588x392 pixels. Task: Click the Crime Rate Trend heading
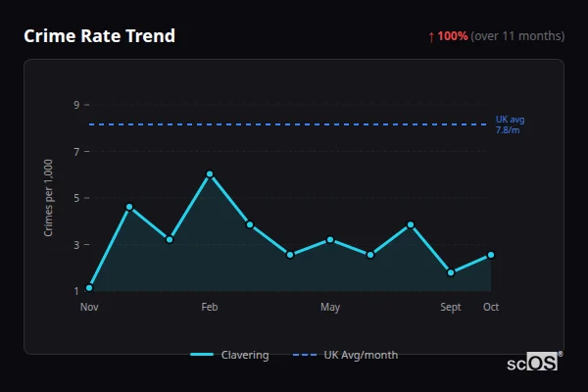point(99,36)
